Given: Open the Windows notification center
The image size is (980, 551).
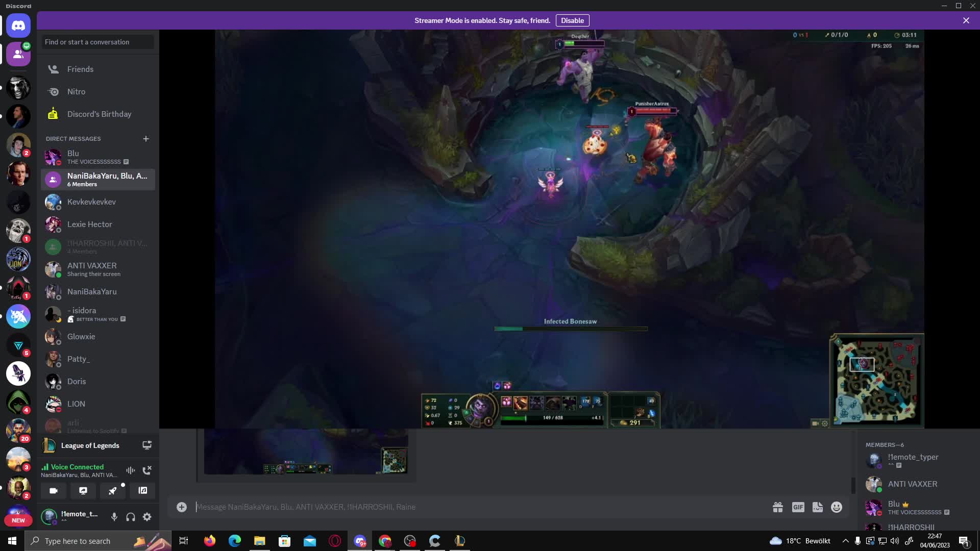Looking at the screenshot, I should click(x=964, y=541).
